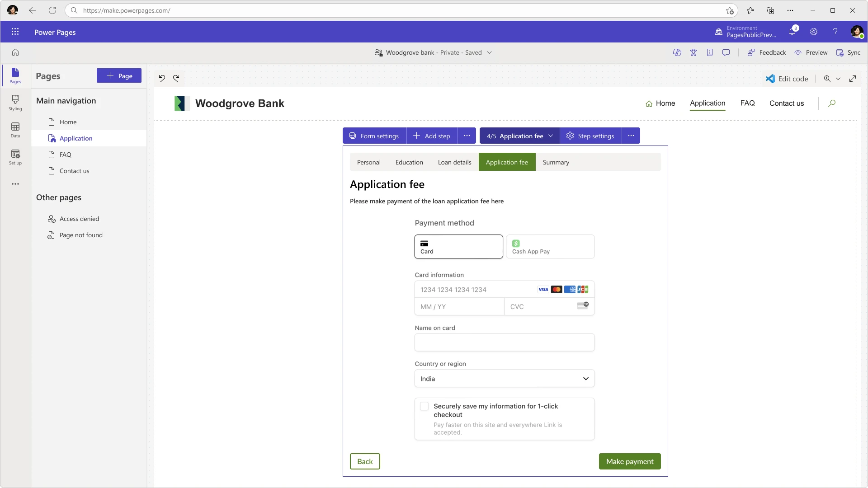Check securely save my information for 1-click checkout
Screen dimensions: 868x488
coord(425,406)
